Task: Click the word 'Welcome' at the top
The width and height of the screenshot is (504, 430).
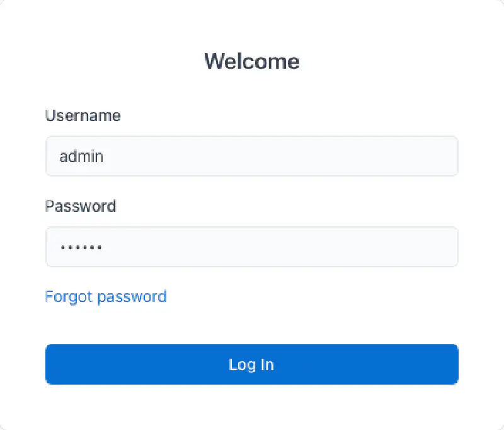Action: pyautogui.click(x=252, y=61)
